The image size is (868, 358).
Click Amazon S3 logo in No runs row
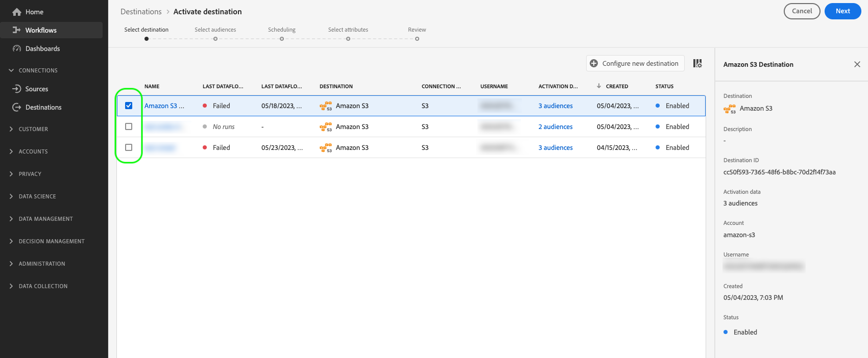coord(326,127)
